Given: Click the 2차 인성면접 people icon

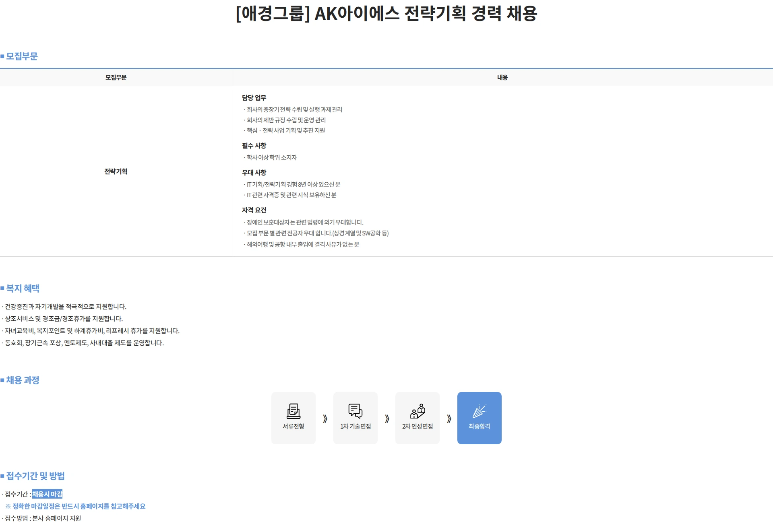Looking at the screenshot, I should [418, 411].
